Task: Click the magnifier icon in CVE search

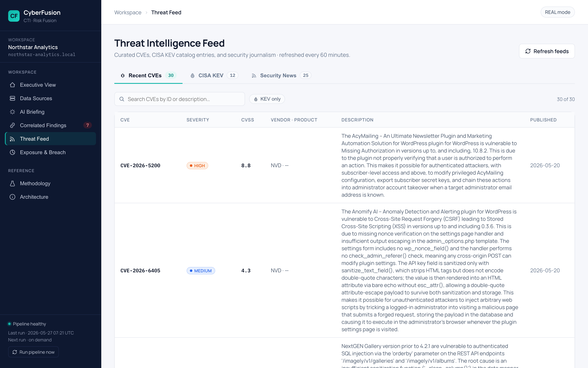Action: click(x=122, y=99)
